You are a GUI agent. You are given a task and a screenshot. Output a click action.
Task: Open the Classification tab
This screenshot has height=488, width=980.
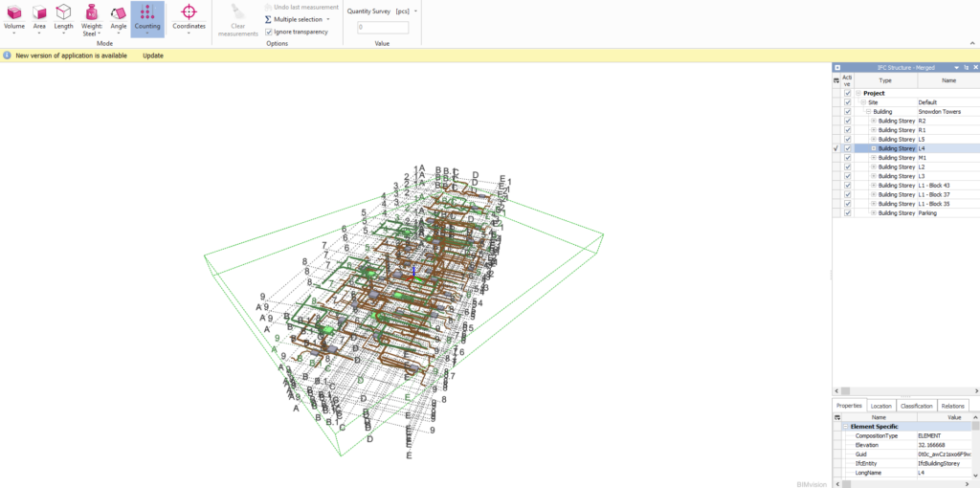pos(916,407)
